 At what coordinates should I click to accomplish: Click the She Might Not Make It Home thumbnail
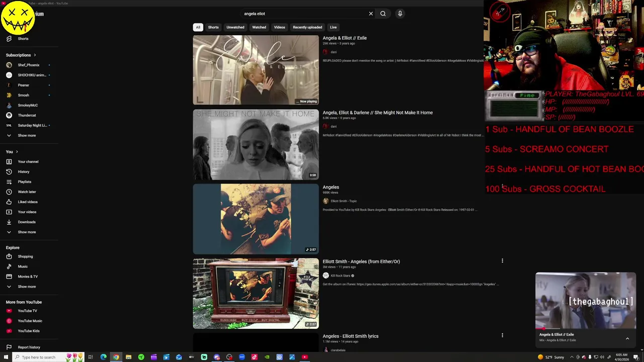[x=256, y=144]
